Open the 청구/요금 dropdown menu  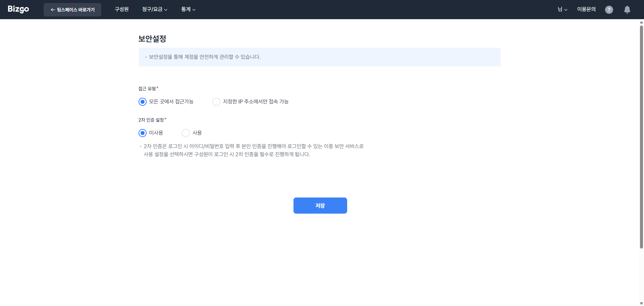pos(154,9)
